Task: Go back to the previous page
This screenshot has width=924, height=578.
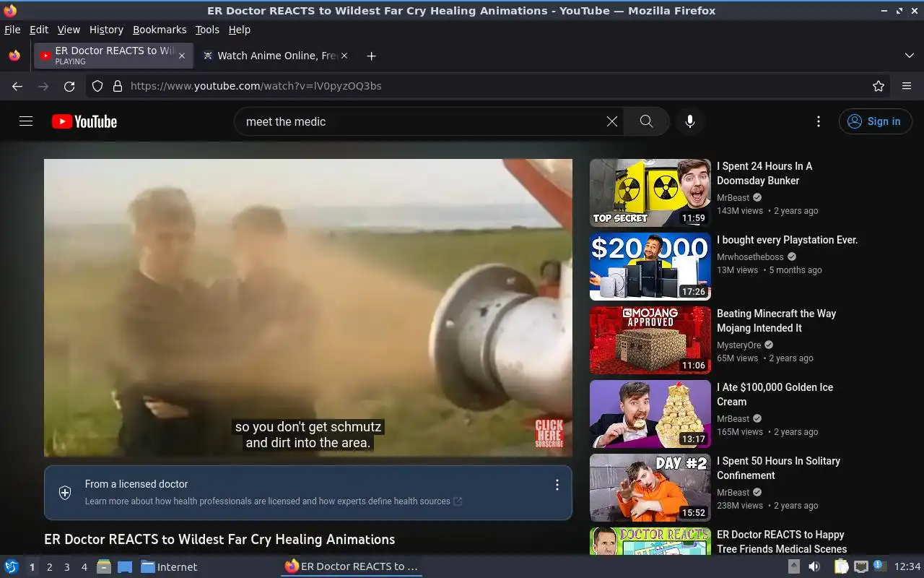Action: click(x=17, y=86)
